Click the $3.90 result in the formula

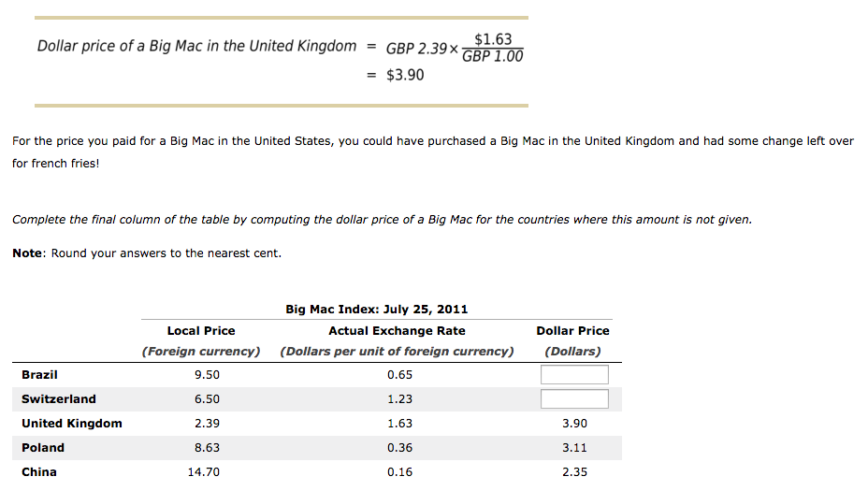pos(405,75)
